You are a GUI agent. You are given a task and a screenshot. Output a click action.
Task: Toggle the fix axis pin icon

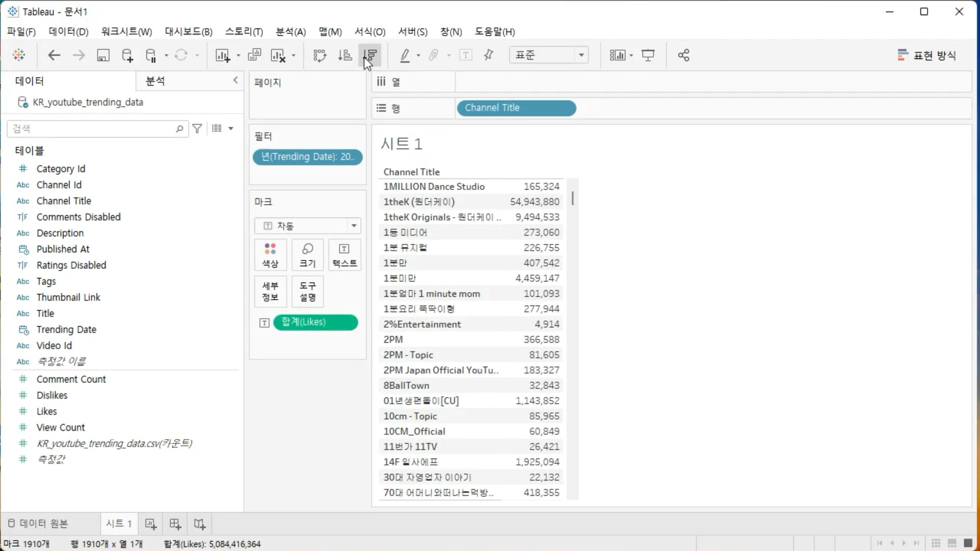click(x=488, y=55)
